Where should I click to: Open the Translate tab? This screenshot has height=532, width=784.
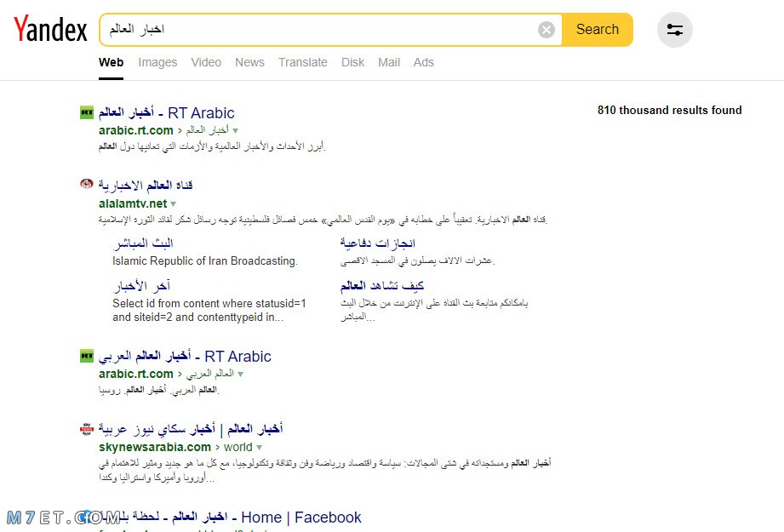point(303,62)
